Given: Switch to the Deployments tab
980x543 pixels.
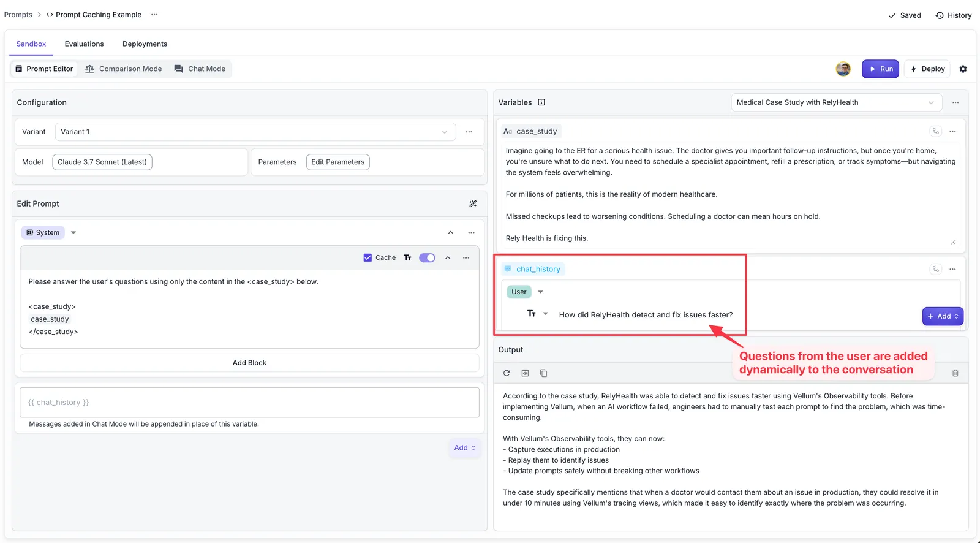Looking at the screenshot, I should (145, 44).
